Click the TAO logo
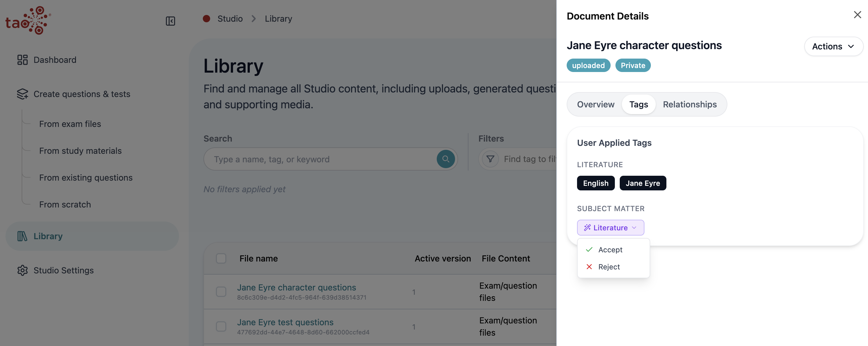Viewport: 868px width, 346px height. pos(28,20)
